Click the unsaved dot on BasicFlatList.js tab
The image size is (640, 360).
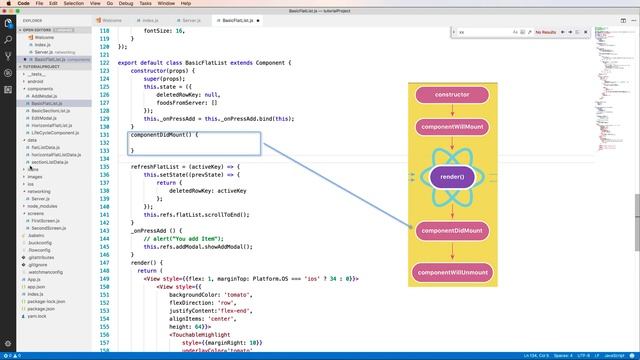coord(258,20)
